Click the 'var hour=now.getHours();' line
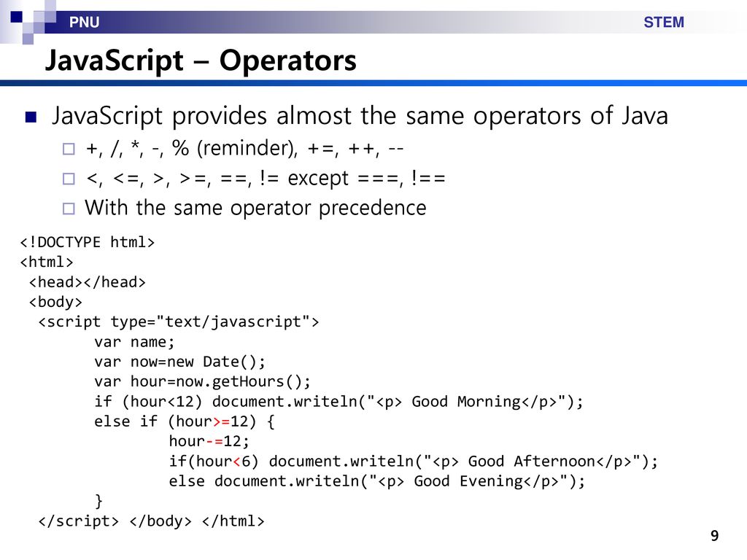 [x=203, y=382]
